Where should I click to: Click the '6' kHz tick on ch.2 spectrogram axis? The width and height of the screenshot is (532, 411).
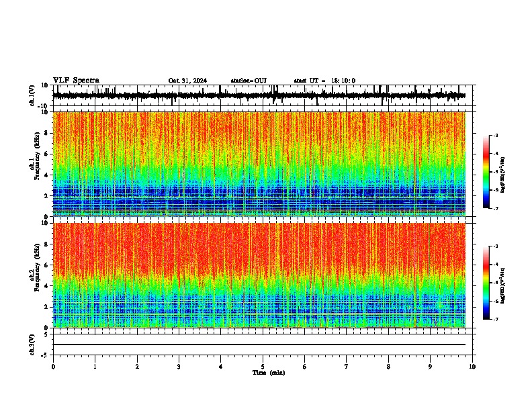pos(46,265)
